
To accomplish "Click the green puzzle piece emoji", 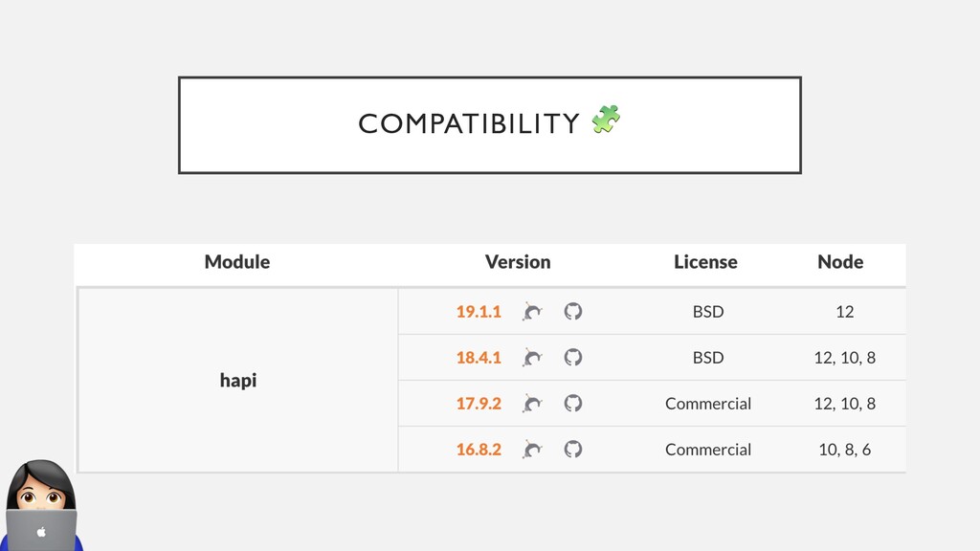I will (x=606, y=120).
